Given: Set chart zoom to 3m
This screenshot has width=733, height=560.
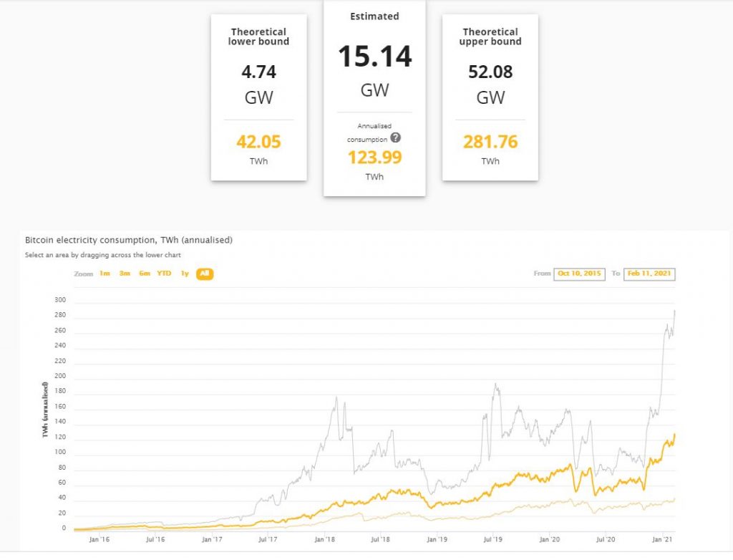Looking at the screenshot, I should (125, 274).
